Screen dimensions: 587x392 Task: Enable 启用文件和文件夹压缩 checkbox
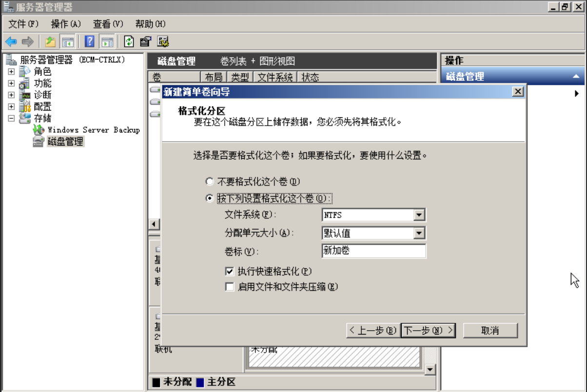tap(230, 287)
